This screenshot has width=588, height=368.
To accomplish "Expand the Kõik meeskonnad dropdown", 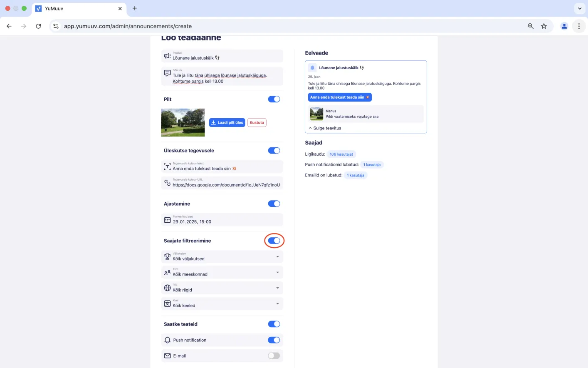I will tap(222, 272).
